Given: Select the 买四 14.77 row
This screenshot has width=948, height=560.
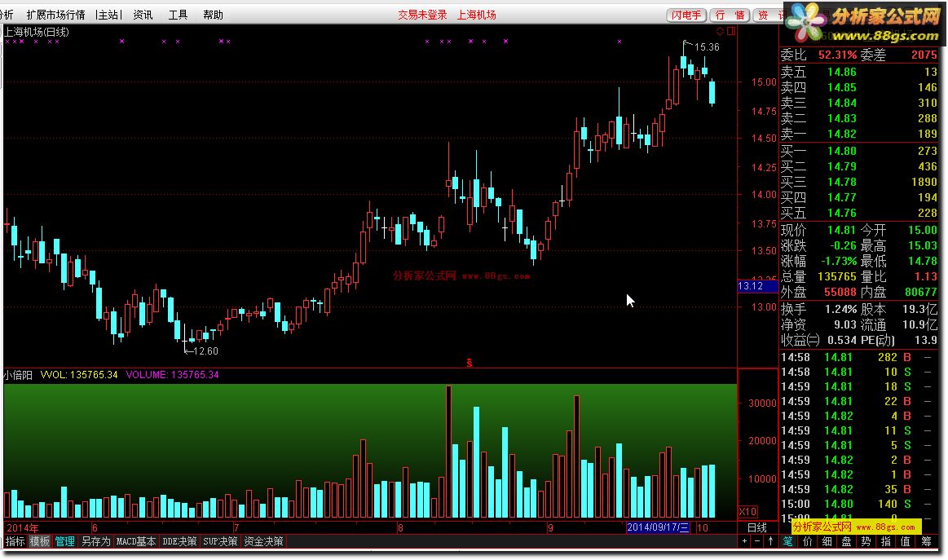Looking at the screenshot, I should (858, 197).
